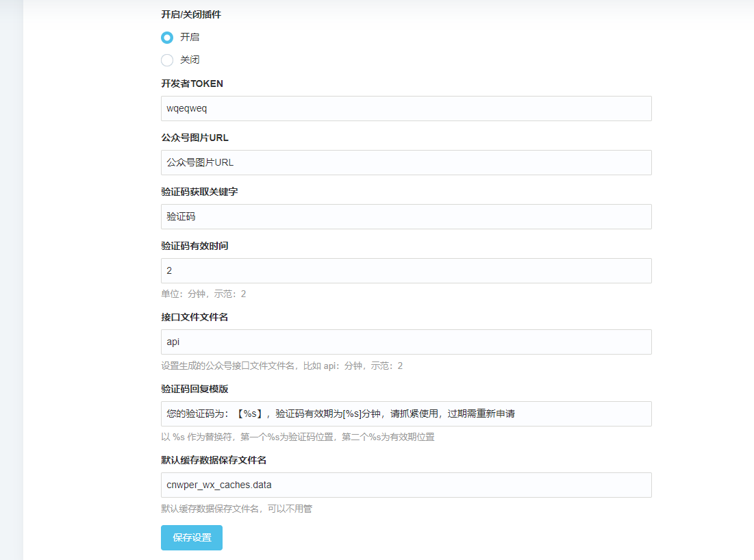Viewport: 754px width, 560px height.
Task: Click the 开发者TOKEN field label
Action: coord(192,84)
